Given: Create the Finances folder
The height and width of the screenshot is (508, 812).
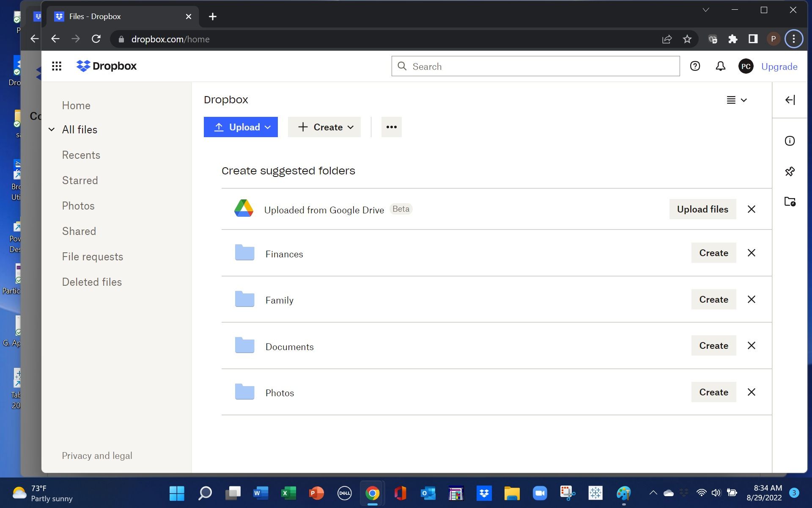Looking at the screenshot, I should (x=713, y=253).
